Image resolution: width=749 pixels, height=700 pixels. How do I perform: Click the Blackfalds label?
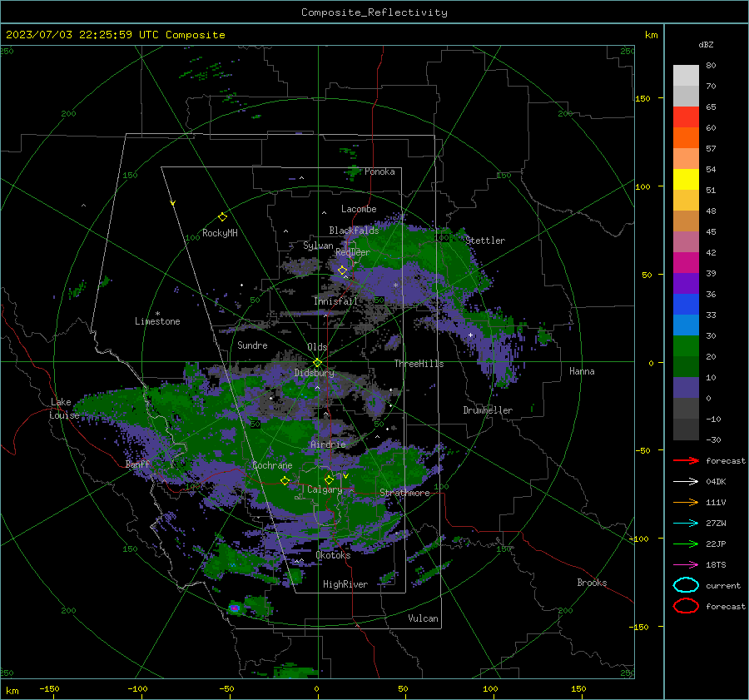click(x=354, y=231)
